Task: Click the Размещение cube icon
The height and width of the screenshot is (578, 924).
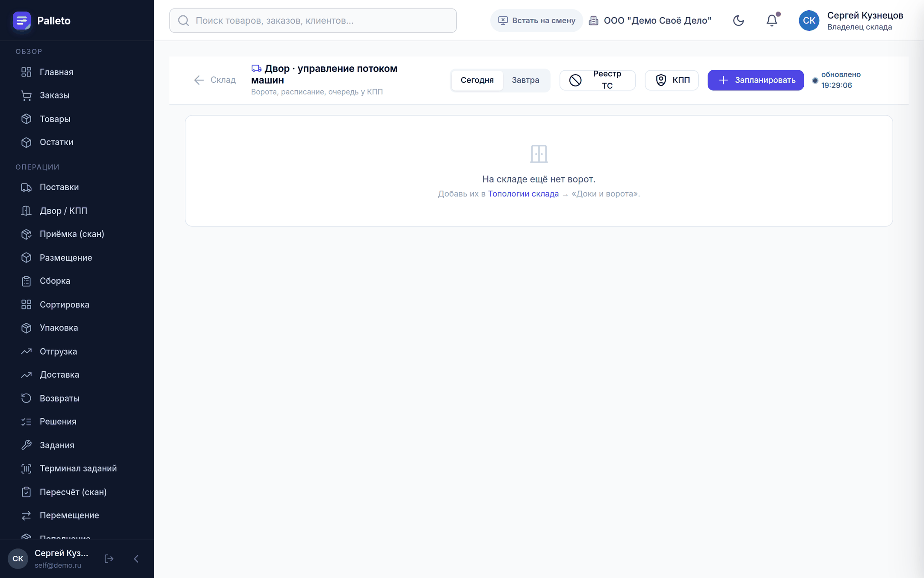Action: coord(27,257)
